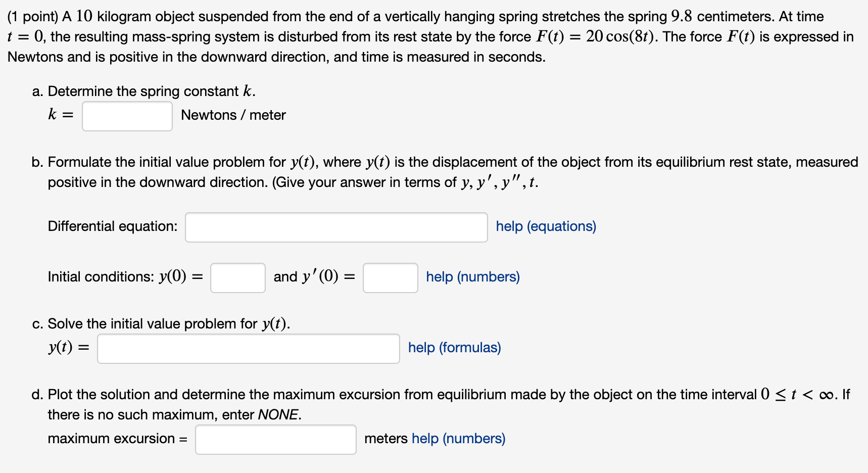Follow the equations help hyperlink

click(545, 226)
